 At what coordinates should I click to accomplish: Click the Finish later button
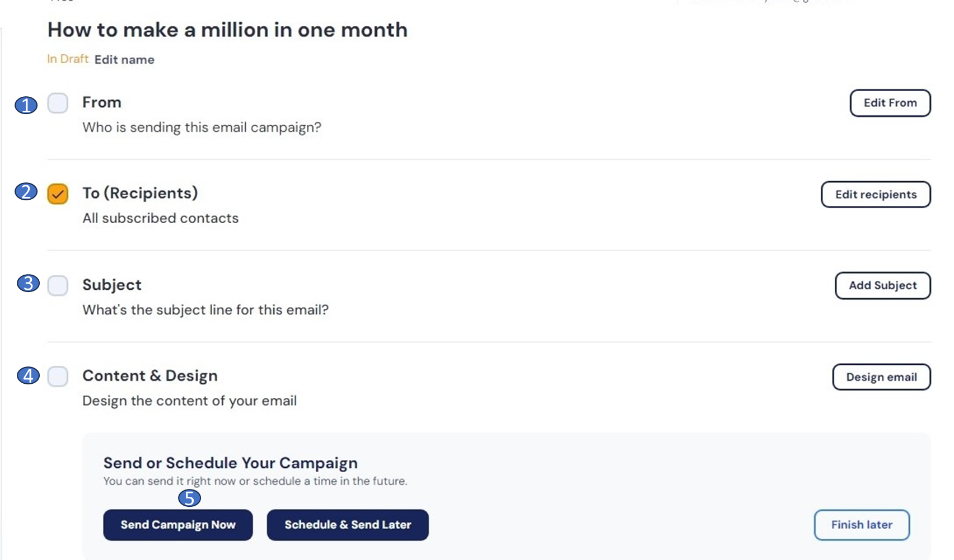pos(861,525)
